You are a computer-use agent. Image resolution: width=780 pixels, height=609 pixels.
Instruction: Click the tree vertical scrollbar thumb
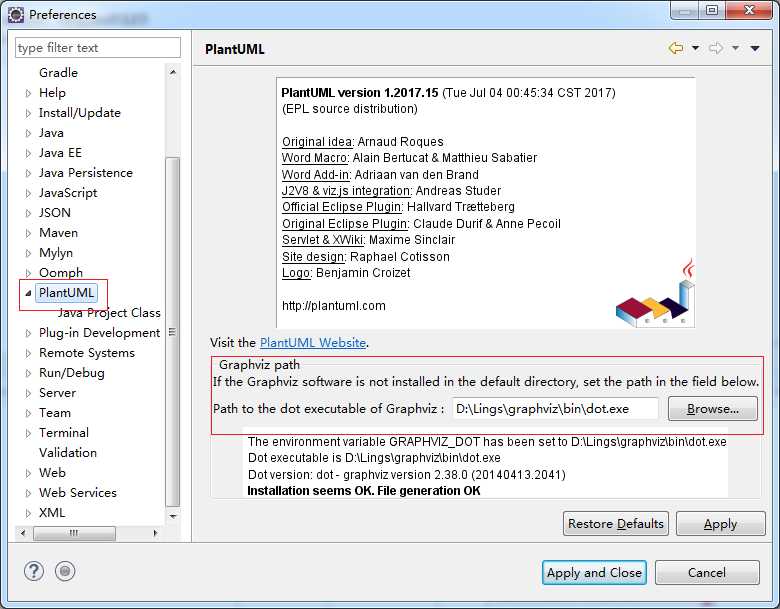(x=173, y=332)
